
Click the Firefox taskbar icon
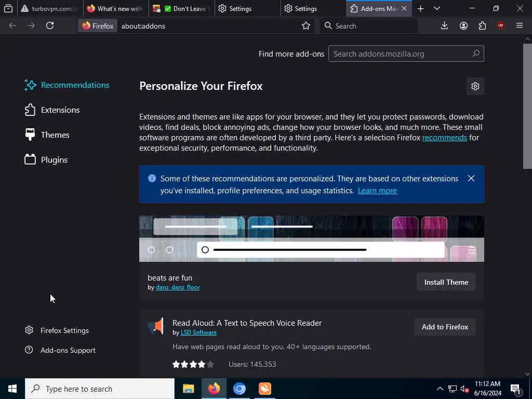coord(214,389)
